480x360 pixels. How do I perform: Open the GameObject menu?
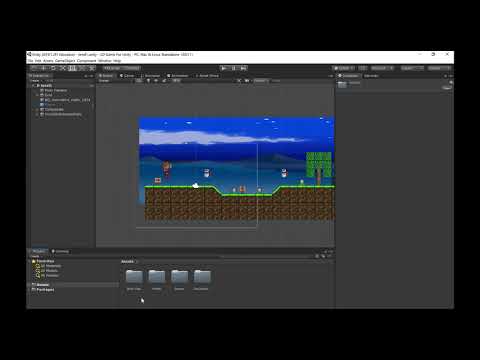coord(65,61)
